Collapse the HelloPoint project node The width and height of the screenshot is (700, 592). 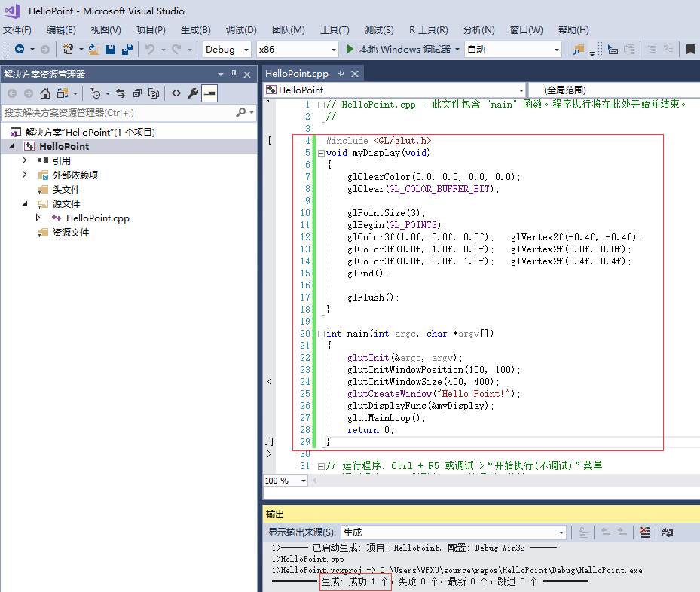click(11, 146)
